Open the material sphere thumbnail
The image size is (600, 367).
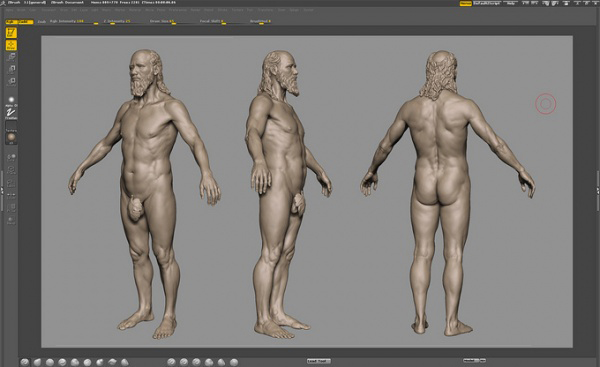[x=11, y=137]
